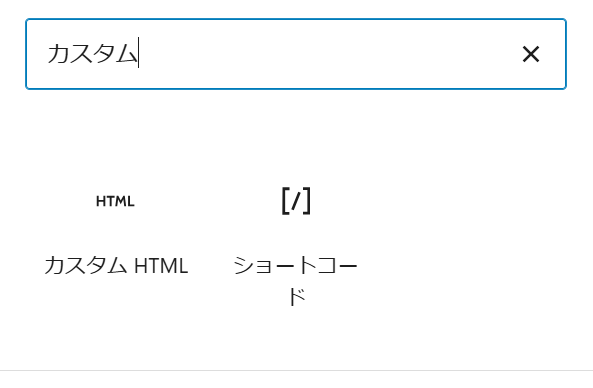Insert the カスタム HTML block

[x=116, y=234]
